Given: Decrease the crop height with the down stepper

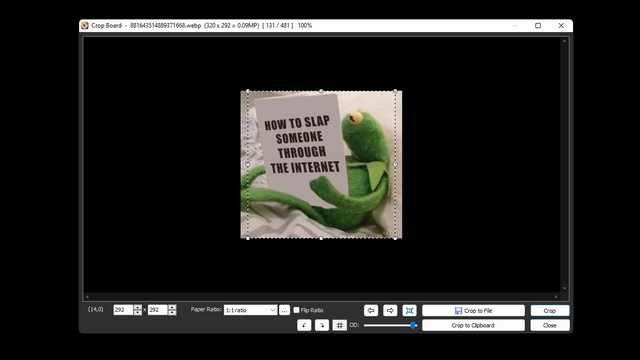Looking at the screenshot, I should point(172,313).
